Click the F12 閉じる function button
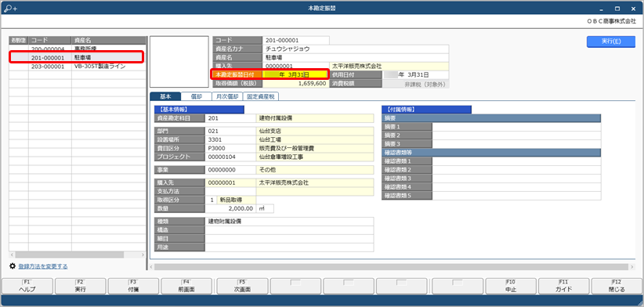The height and width of the screenshot is (307, 644). click(x=617, y=286)
